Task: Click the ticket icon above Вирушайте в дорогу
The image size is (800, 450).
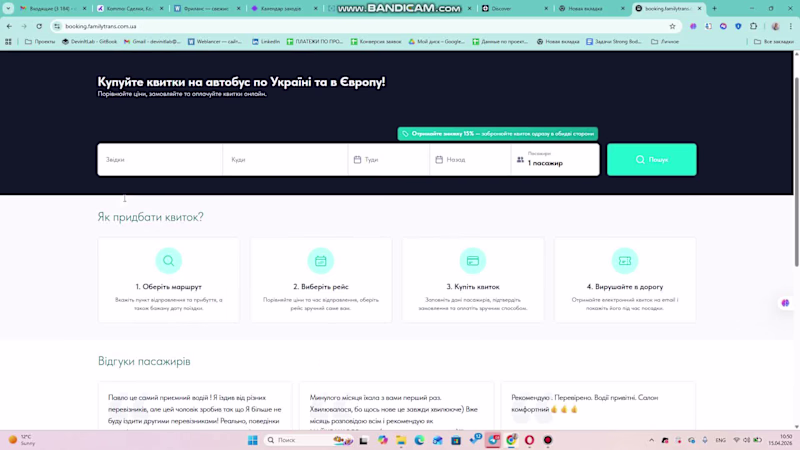Action: coord(625,261)
